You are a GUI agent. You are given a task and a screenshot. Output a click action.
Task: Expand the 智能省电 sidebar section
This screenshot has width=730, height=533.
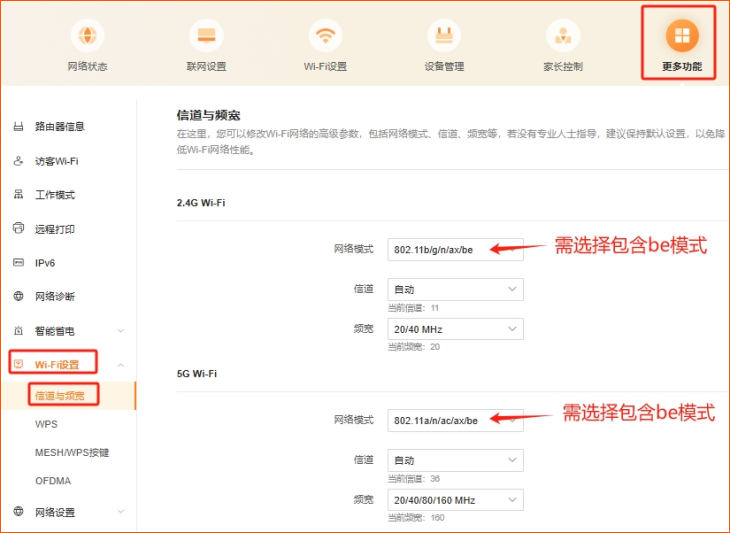tap(120, 331)
